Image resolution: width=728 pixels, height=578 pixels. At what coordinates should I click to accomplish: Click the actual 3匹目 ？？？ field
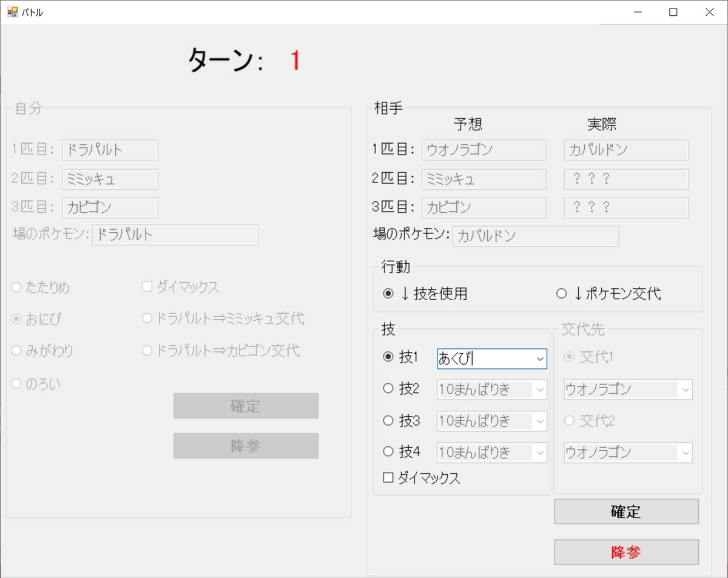pos(626,207)
